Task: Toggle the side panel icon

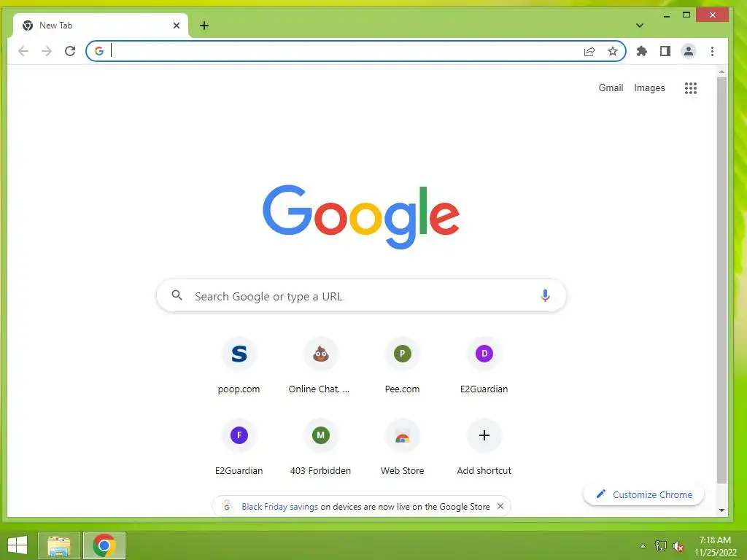Action: click(665, 51)
